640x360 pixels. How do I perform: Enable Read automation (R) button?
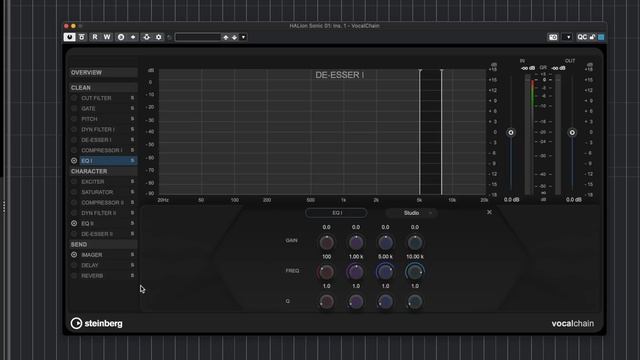[x=95, y=37]
